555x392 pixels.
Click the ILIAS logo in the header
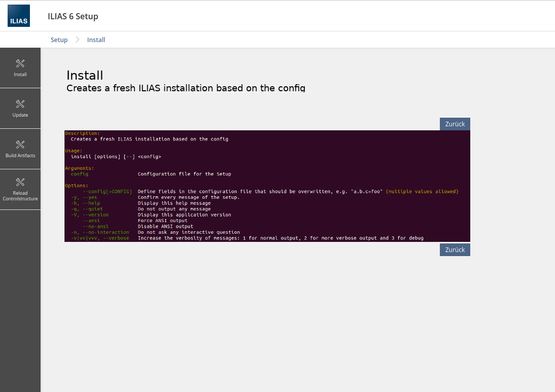click(19, 16)
